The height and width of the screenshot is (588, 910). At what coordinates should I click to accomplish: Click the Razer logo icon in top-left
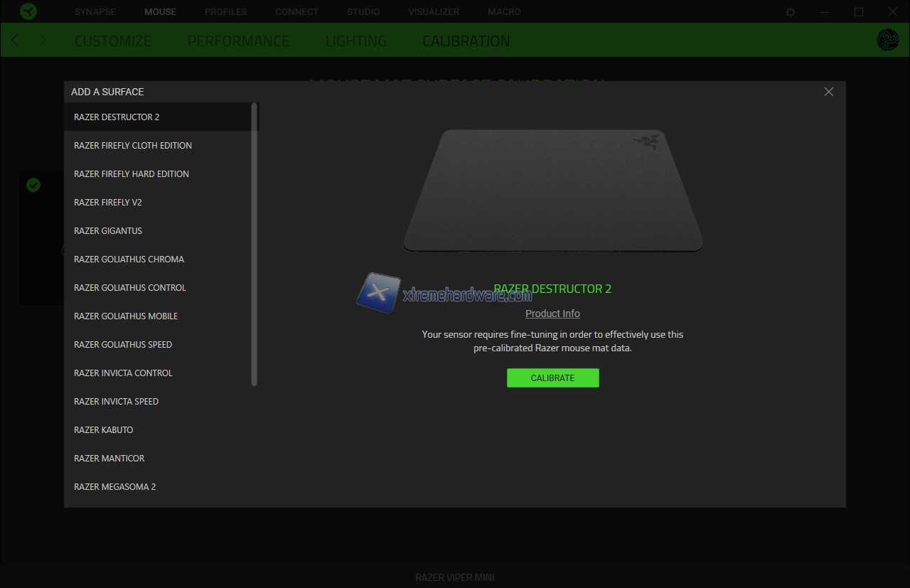coord(28,11)
